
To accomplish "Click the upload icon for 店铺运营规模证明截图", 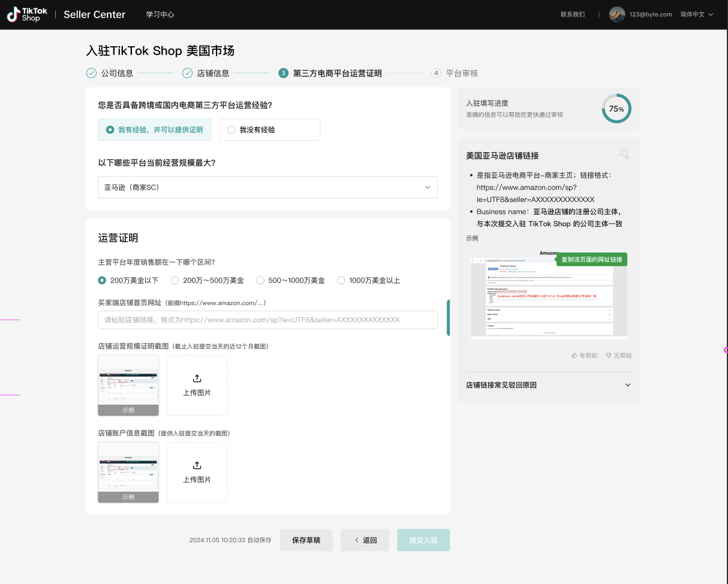I will click(x=197, y=379).
